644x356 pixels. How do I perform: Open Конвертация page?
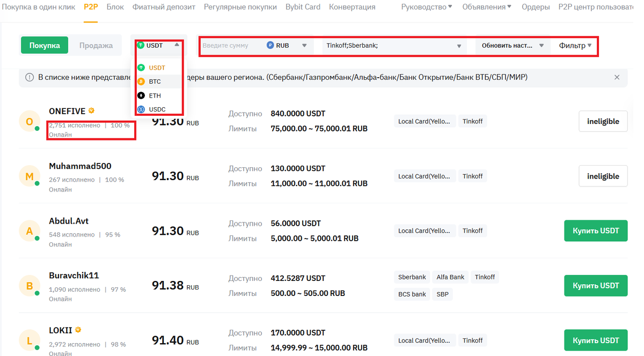pyautogui.click(x=352, y=7)
